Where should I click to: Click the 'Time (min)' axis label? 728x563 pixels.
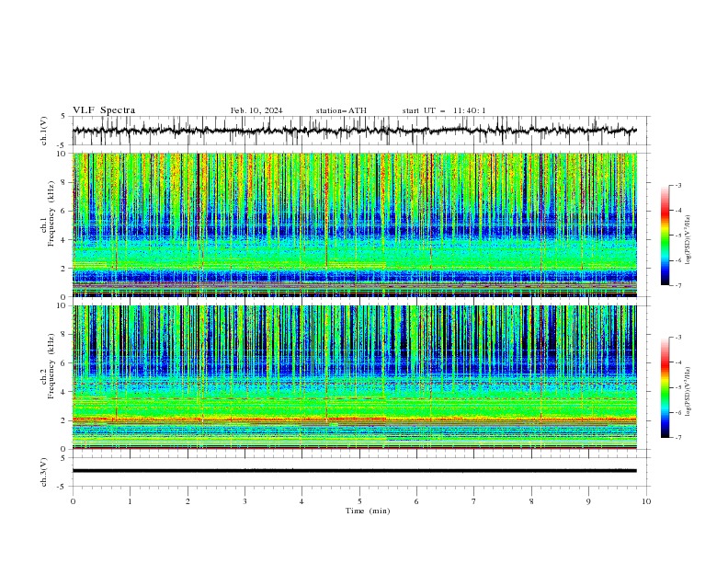point(368,511)
